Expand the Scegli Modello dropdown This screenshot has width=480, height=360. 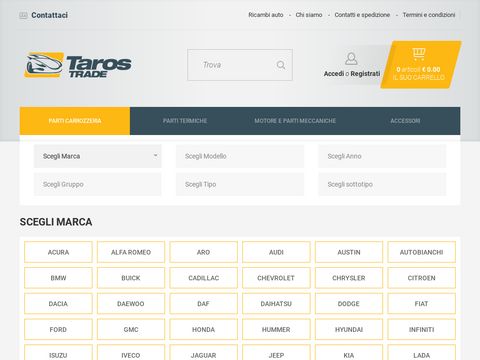(240, 156)
